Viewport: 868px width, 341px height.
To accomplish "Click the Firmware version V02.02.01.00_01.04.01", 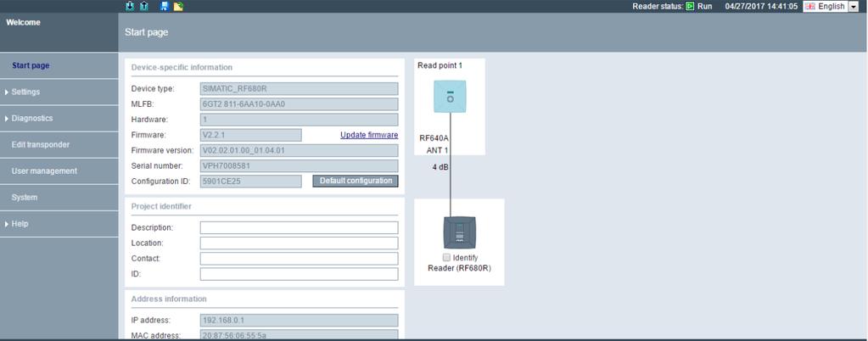I will tap(299, 151).
